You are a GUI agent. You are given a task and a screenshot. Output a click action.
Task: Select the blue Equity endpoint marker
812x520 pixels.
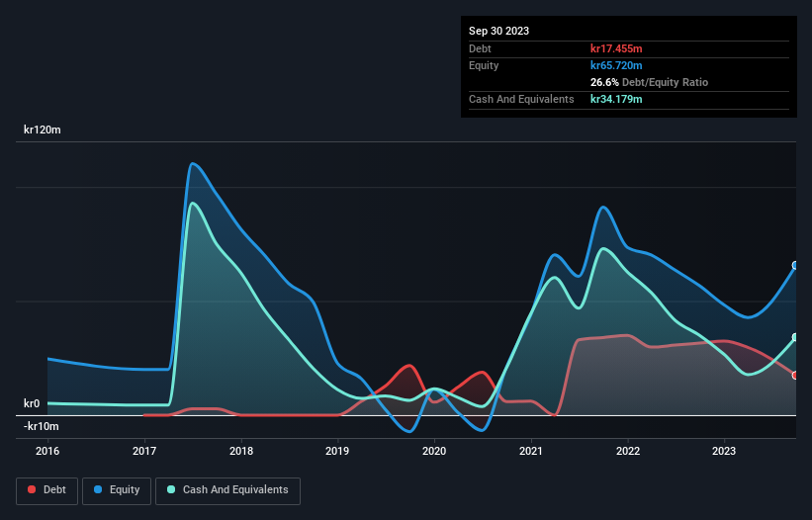pyautogui.click(x=795, y=265)
